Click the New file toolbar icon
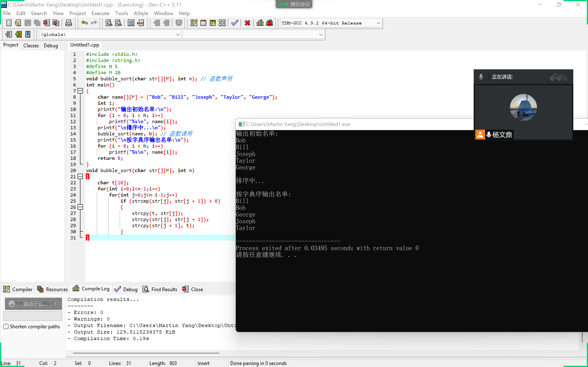The width and height of the screenshot is (588, 367). point(9,23)
